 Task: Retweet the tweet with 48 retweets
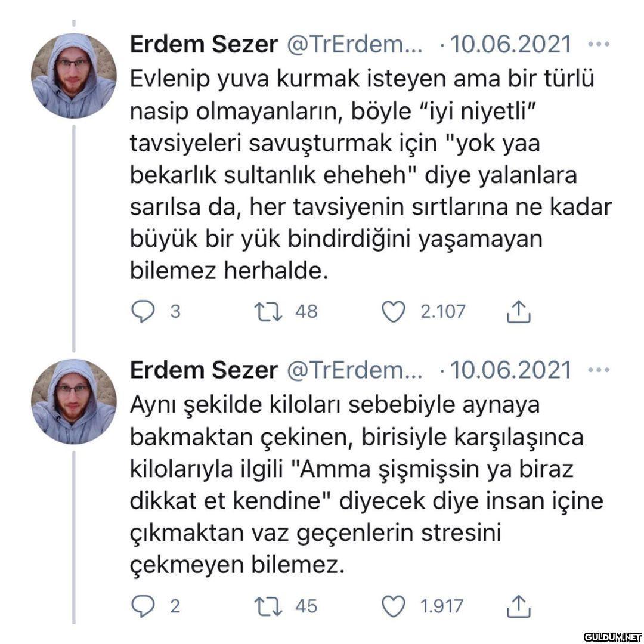[268, 311]
